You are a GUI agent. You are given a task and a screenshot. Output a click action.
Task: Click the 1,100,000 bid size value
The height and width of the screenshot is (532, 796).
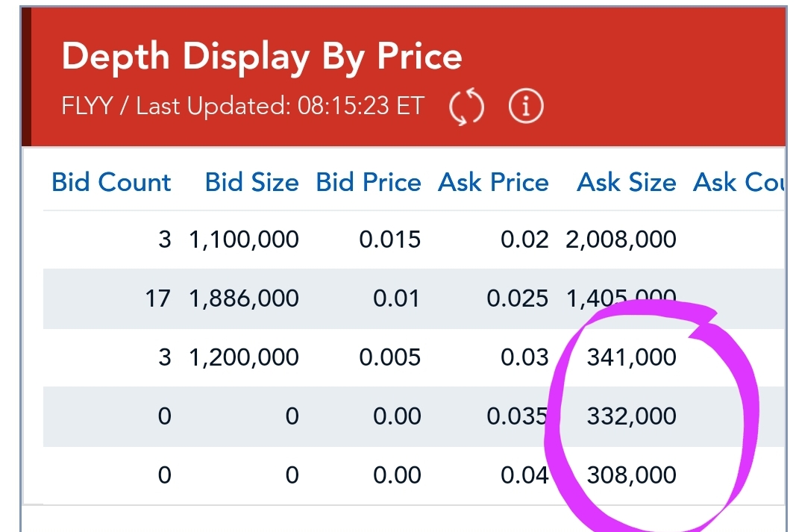pyautogui.click(x=243, y=240)
